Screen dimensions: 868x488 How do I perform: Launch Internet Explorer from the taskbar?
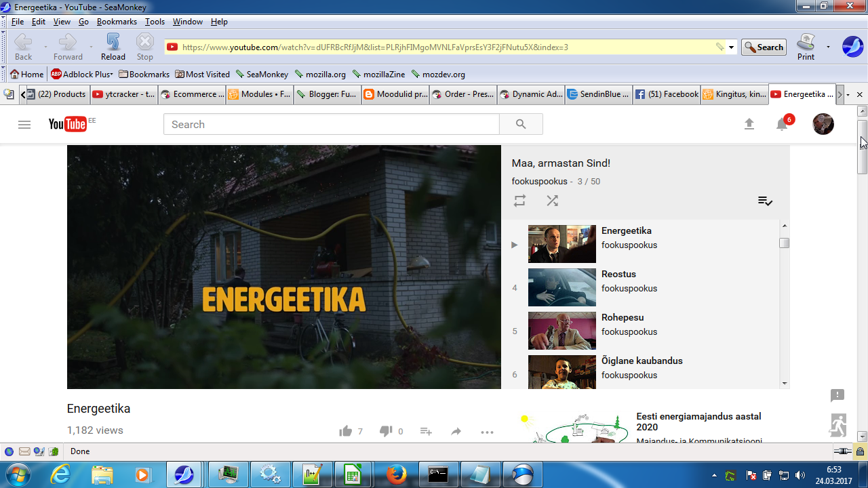[x=60, y=474]
